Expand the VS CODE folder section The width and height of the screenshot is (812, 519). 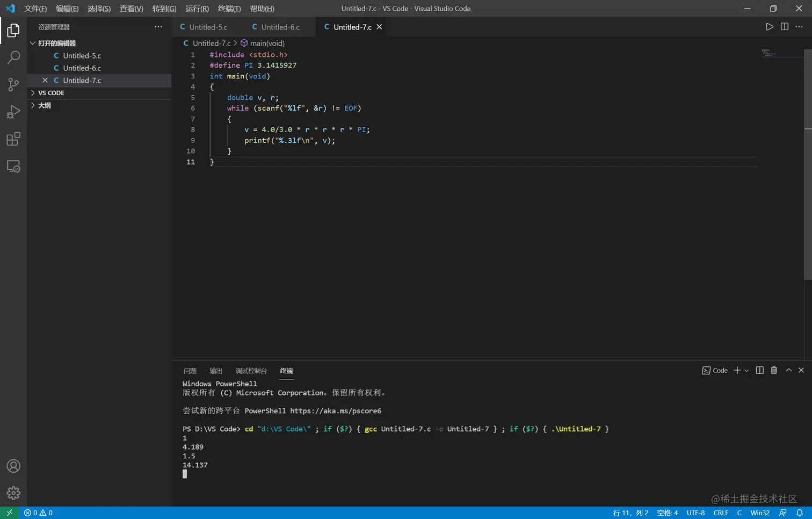(x=99, y=93)
